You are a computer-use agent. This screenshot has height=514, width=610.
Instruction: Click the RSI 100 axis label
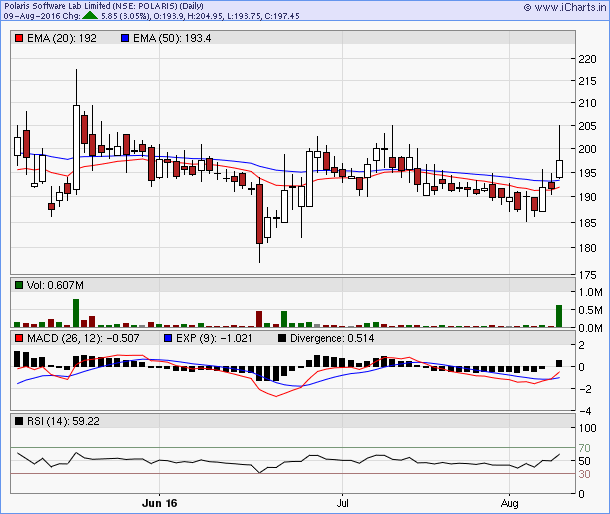click(x=587, y=428)
